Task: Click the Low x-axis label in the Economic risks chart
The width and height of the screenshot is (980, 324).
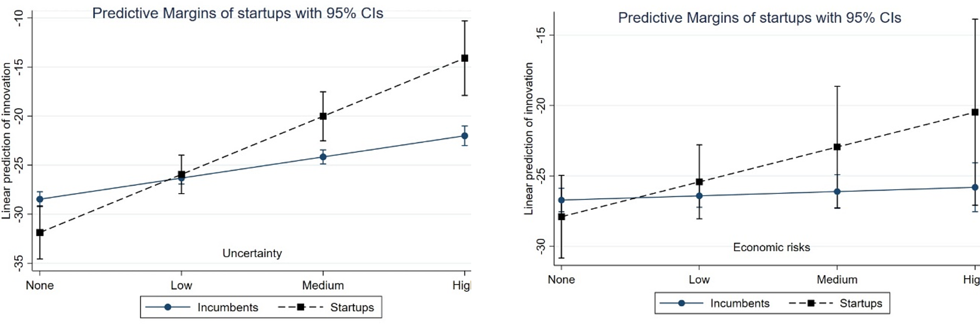Action: tap(699, 280)
